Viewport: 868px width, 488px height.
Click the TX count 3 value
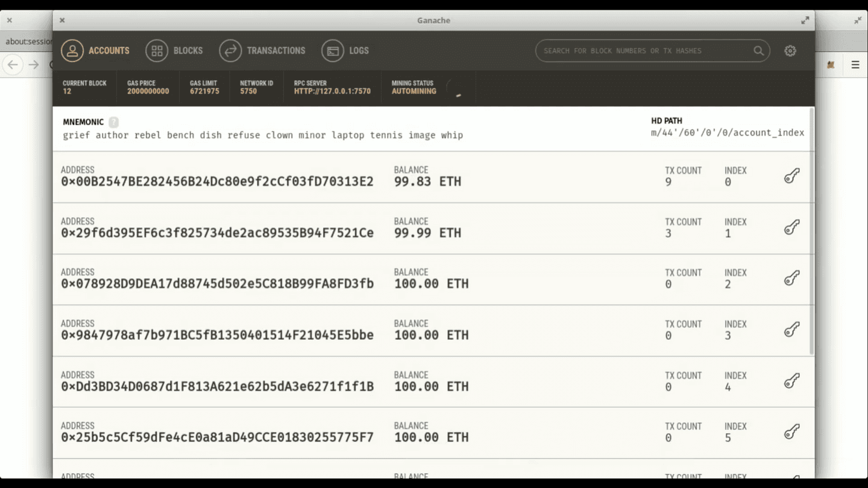click(668, 233)
